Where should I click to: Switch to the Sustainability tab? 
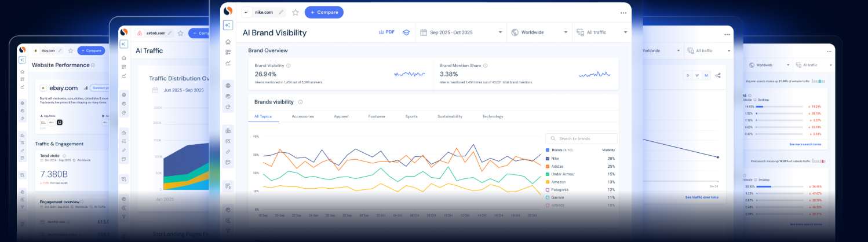click(450, 116)
